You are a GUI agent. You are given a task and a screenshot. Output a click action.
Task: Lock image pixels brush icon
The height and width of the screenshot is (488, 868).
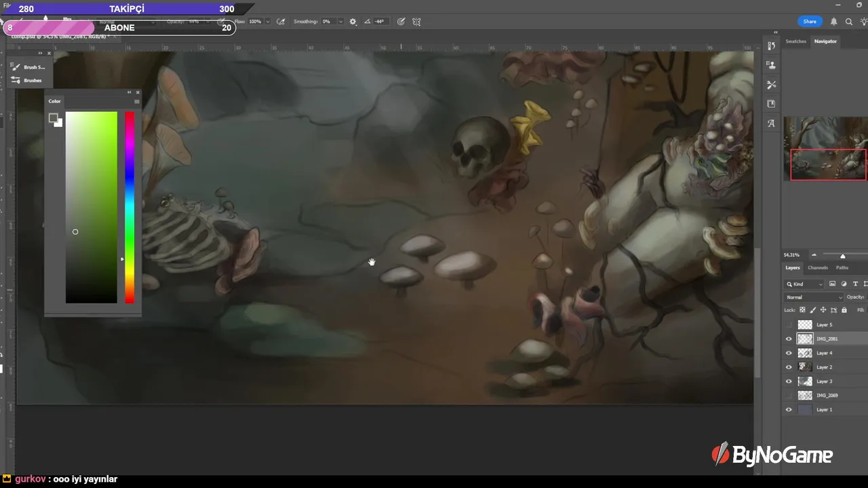pos(812,310)
